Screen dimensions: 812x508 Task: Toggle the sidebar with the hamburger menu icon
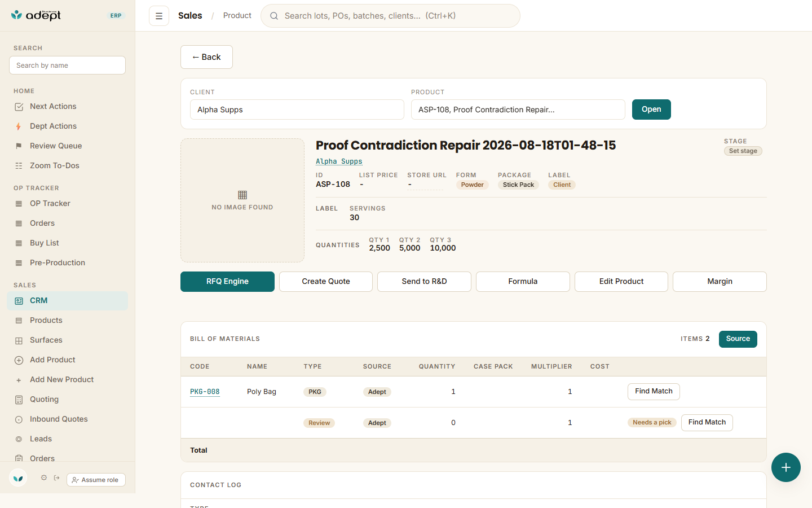[159, 16]
